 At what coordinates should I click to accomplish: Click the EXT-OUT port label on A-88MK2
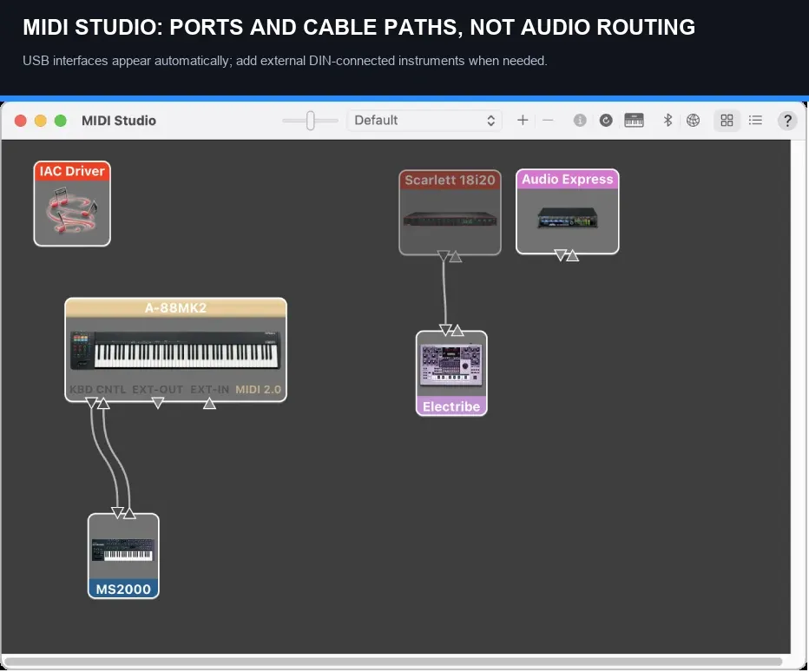coord(158,390)
